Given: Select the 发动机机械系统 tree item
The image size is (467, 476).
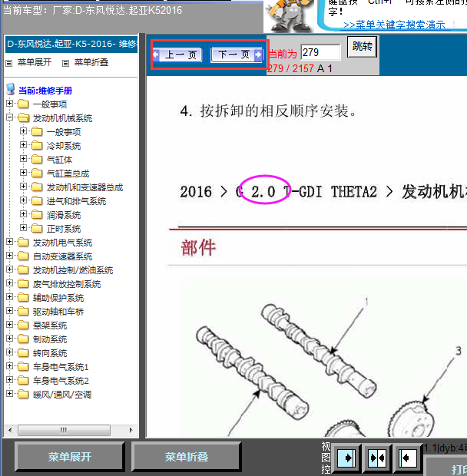Looking at the screenshot, I should click(62, 118).
